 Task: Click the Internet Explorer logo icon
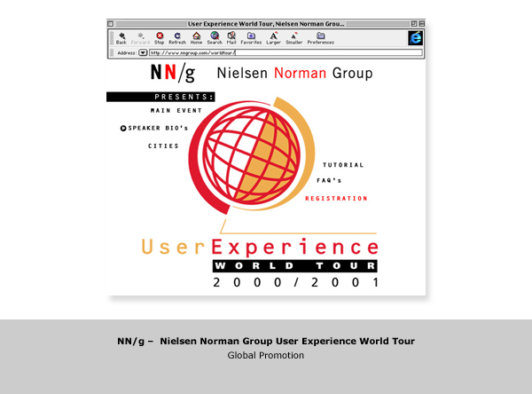pos(415,37)
